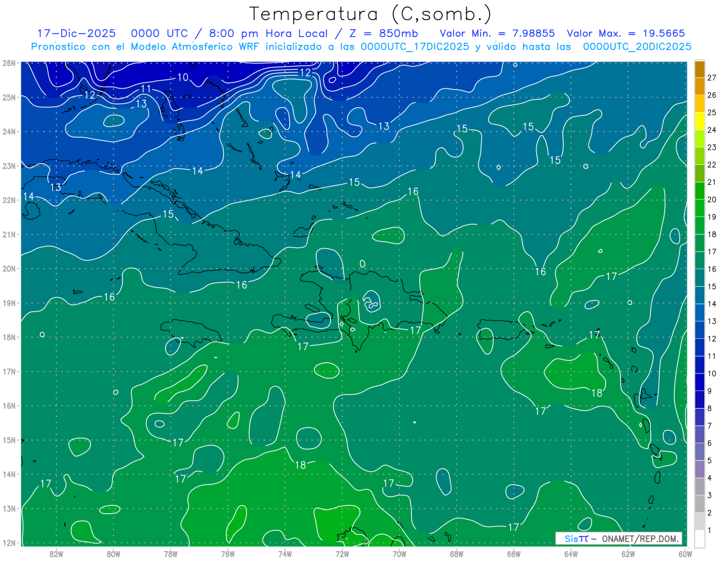
Task: Click the '68W' longitude label
Action: [x=457, y=554]
